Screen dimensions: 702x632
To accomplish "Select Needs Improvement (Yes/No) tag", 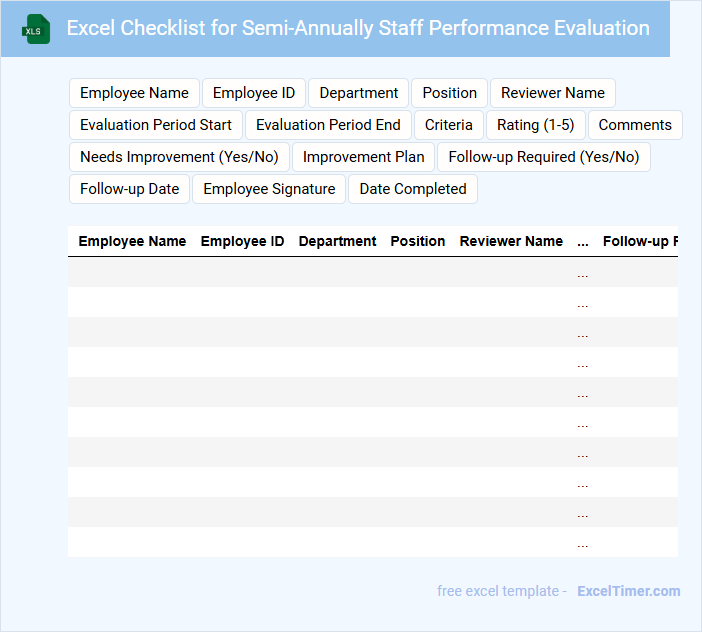I will (179, 157).
